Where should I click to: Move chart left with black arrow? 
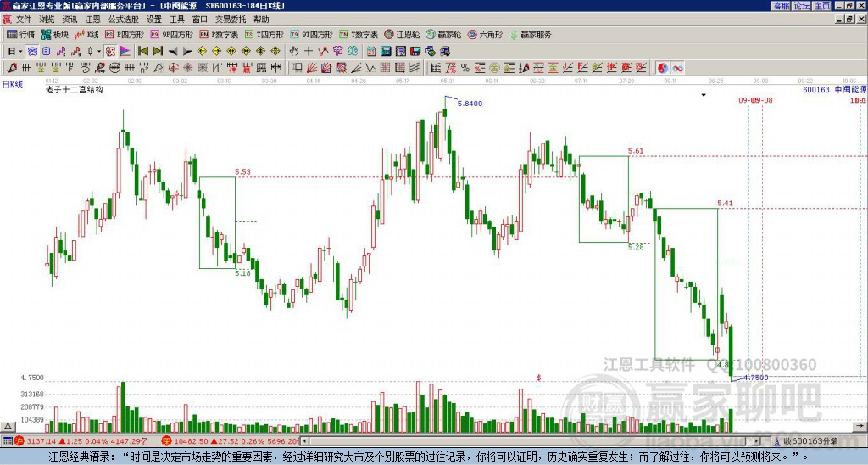click(x=173, y=52)
